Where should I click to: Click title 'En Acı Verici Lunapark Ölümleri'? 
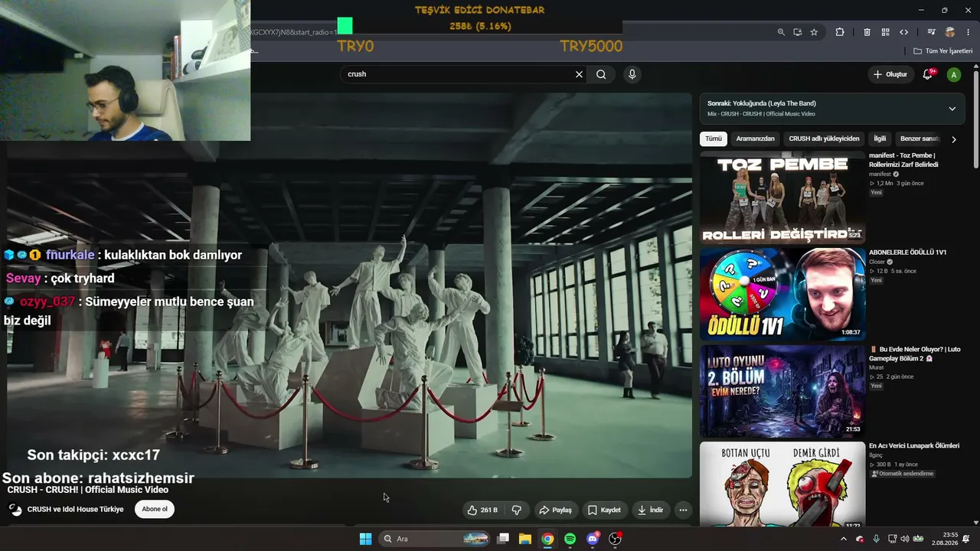[x=914, y=446]
